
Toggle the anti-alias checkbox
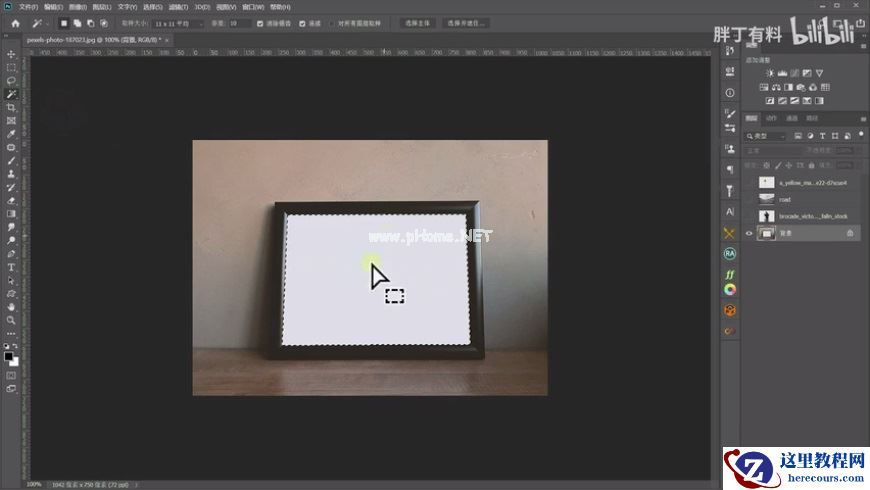click(260, 23)
